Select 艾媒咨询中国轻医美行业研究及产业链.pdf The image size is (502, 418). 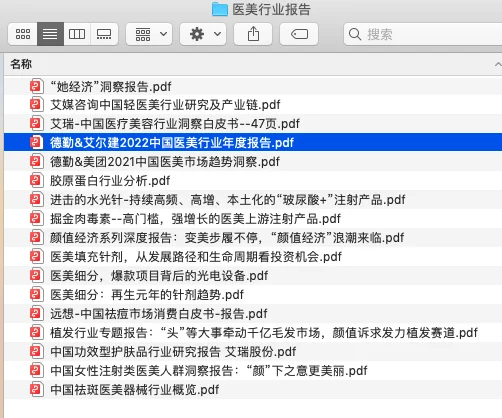(165, 105)
